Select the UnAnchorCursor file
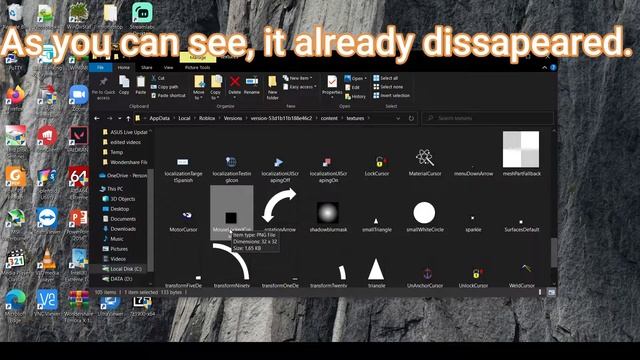The width and height of the screenshot is (640, 360). click(x=425, y=277)
